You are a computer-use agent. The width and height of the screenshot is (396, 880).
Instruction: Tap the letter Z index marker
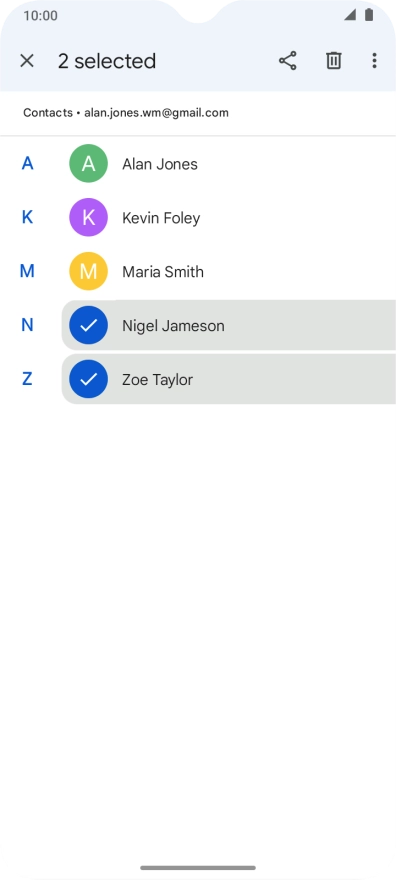tap(27, 379)
